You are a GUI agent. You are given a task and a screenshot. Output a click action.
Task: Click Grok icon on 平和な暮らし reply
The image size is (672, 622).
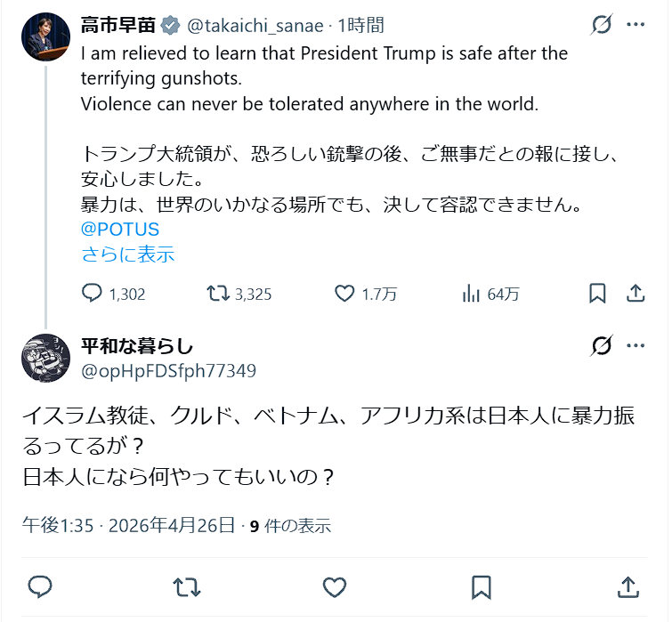pyautogui.click(x=602, y=345)
